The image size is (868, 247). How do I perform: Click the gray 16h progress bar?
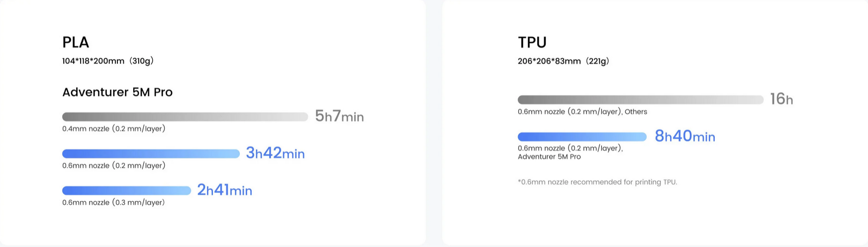click(x=641, y=99)
